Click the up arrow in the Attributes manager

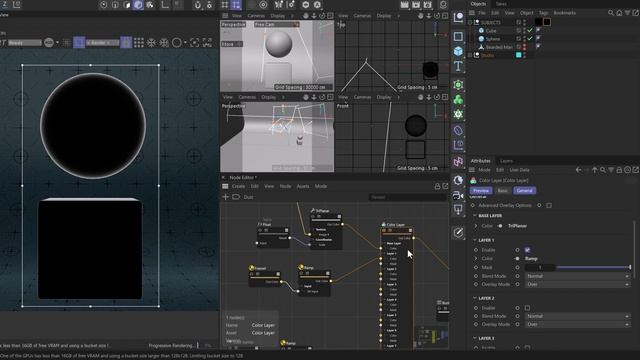595,170
